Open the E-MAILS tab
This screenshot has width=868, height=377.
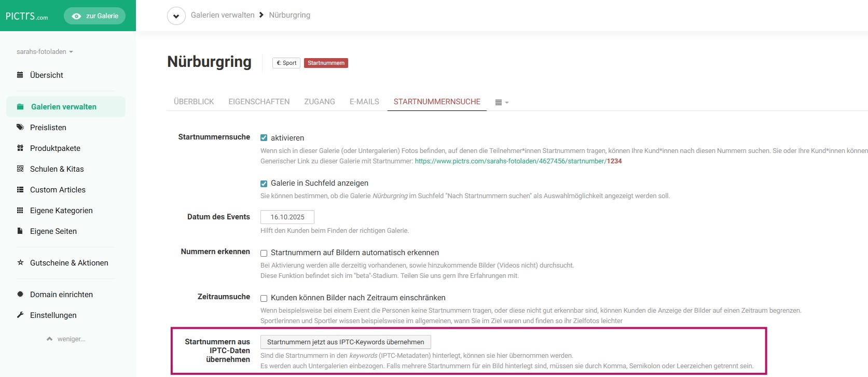click(x=364, y=102)
